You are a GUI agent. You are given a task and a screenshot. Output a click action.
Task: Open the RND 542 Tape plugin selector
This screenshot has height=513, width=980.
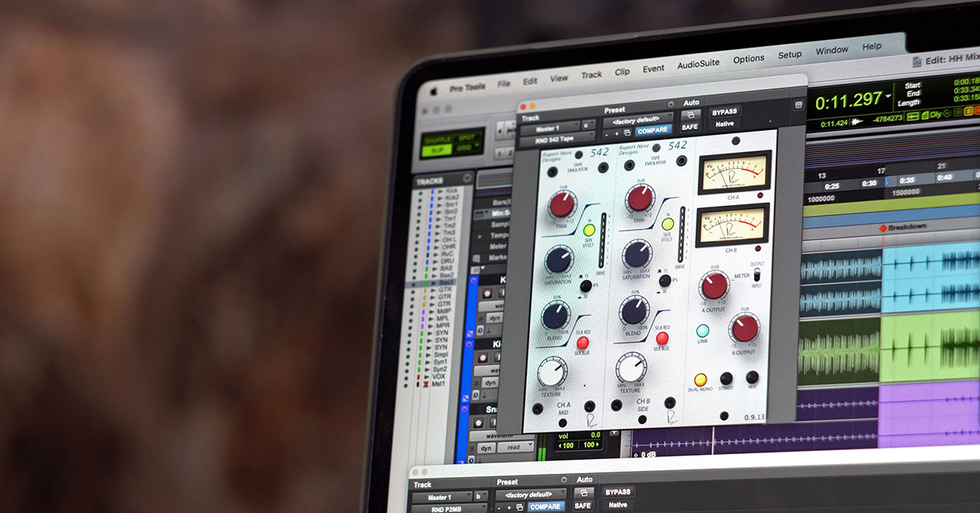coord(556,140)
